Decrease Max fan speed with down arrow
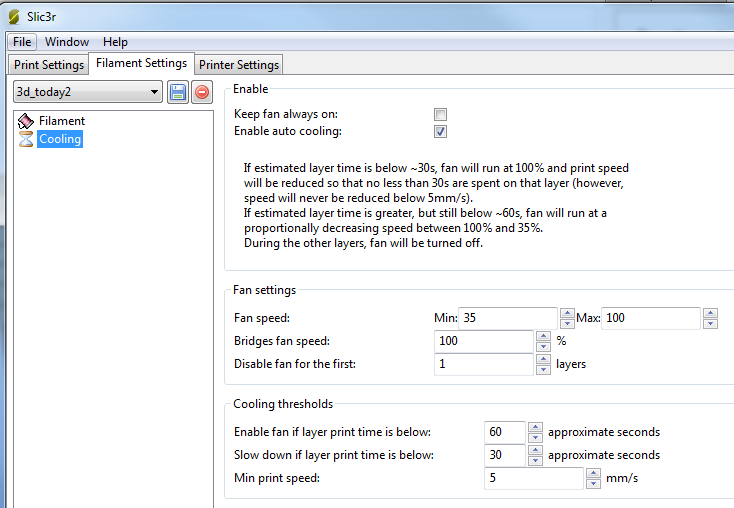The image size is (734, 508). [x=710, y=324]
